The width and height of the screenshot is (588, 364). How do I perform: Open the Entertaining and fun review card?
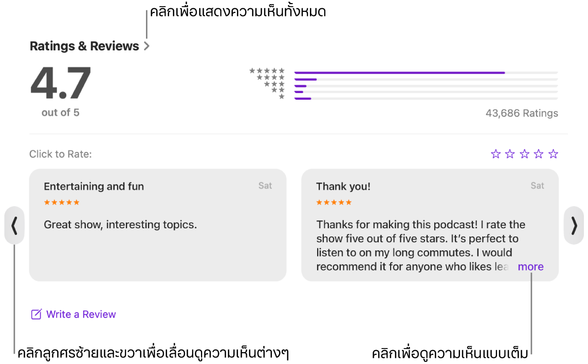tap(157, 242)
